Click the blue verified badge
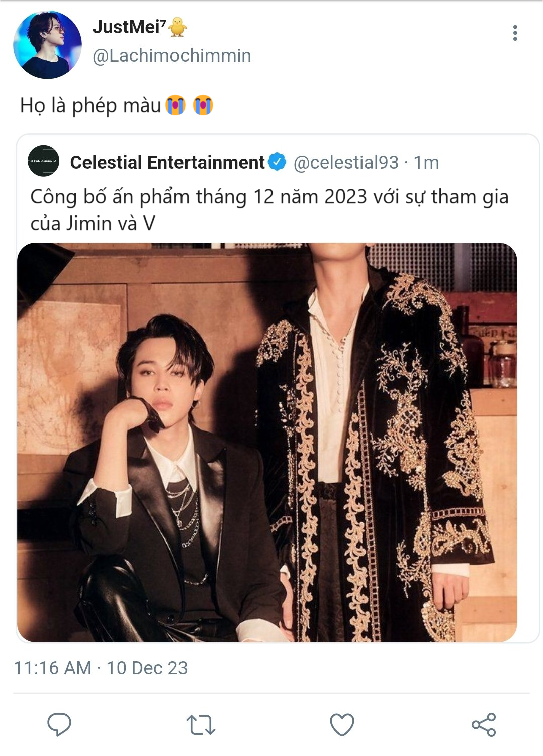This screenshot has height=756, width=543. point(277,162)
